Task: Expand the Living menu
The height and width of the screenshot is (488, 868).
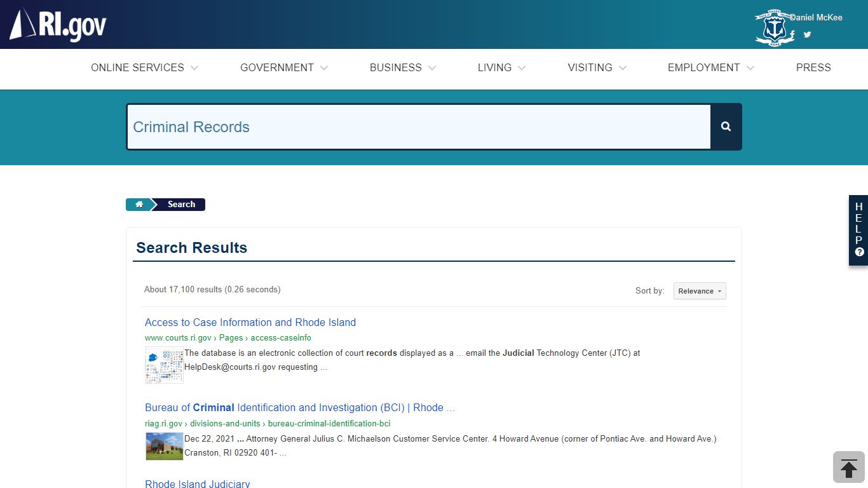Action: pyautogui.click(x=502, y=67)
